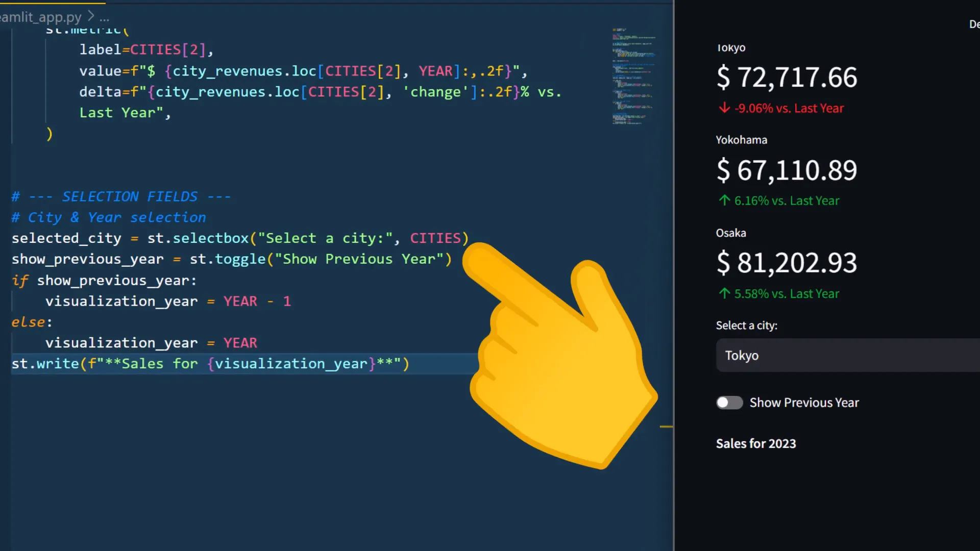
Task: Toggle the Show Previous Year switch
Action: pos(729,403)
